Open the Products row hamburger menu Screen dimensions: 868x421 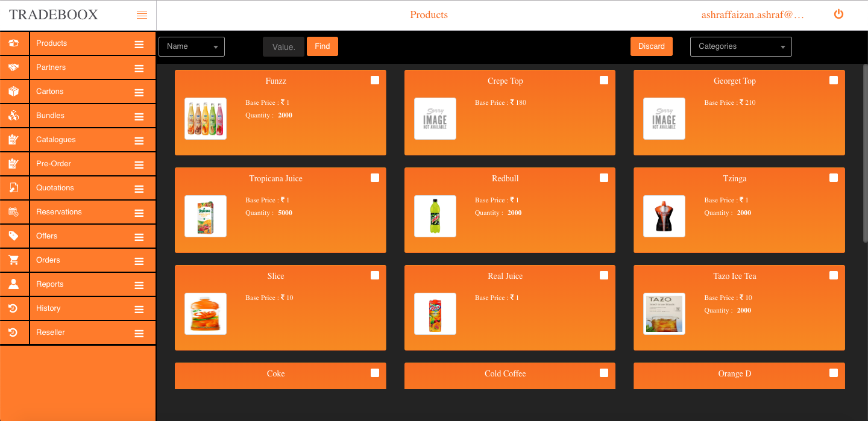click(x=139, y=45)
